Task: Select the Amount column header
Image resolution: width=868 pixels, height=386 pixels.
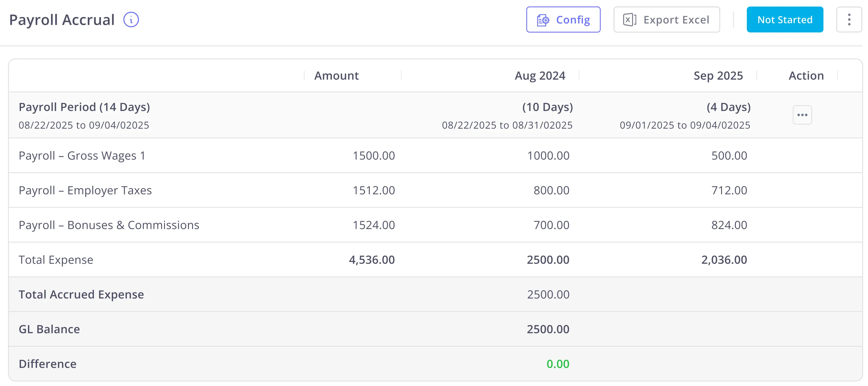Action: (x=336, y=75)
